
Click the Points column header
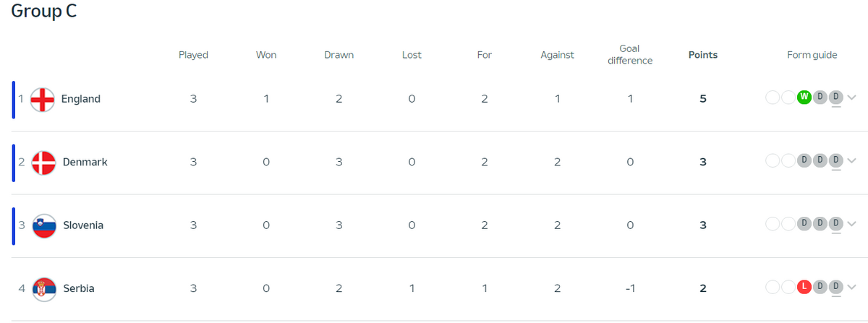point(703,55)
